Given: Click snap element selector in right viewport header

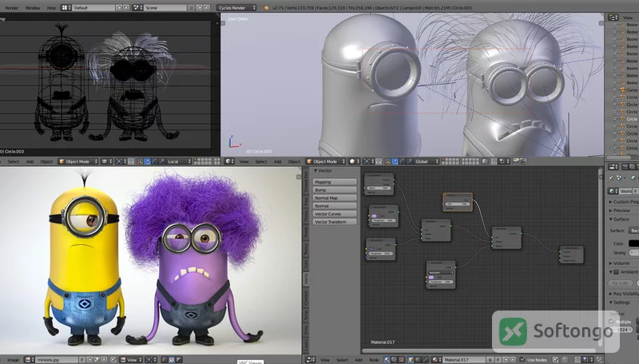Looking at the screenshot, I should point(504,161).
